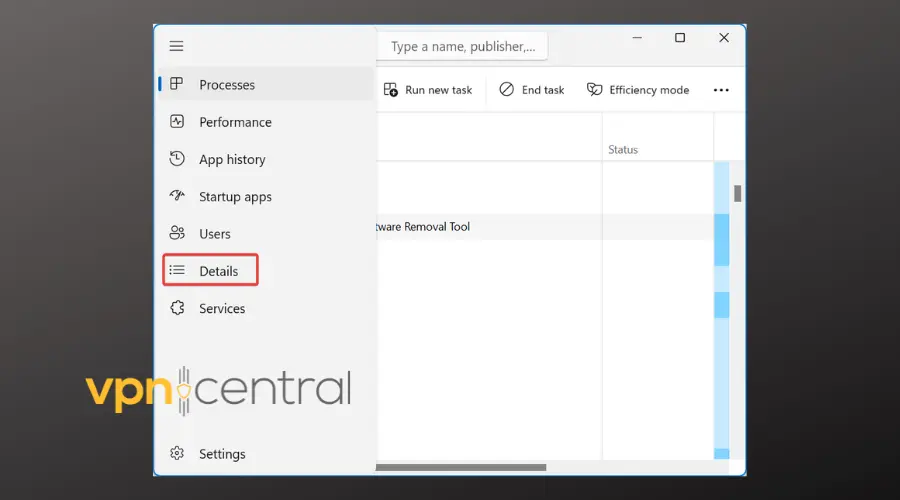Open the Users label in the sidebar

215,234
